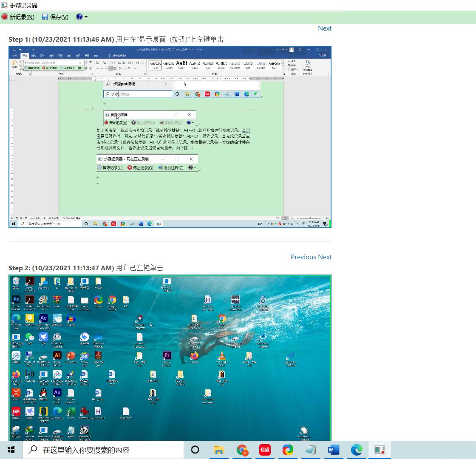Start a new recording with 新记录(N)
Viewport: 476px width, 459px height.
point(18,17)
